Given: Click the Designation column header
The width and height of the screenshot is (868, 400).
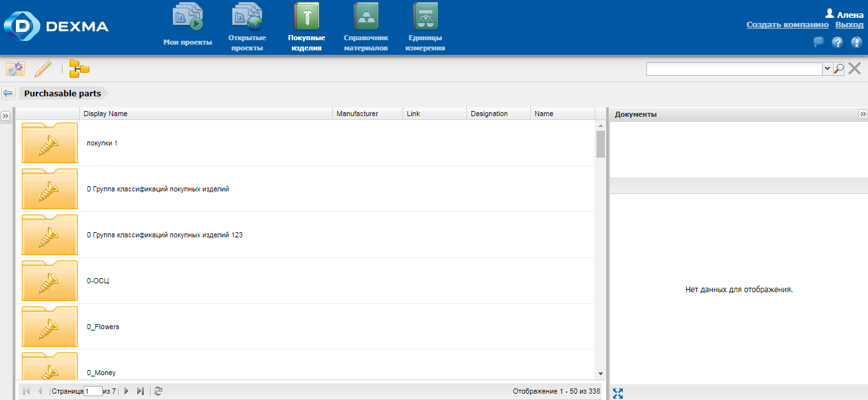Looking at the screenshot, I should [x=499, y=114].
